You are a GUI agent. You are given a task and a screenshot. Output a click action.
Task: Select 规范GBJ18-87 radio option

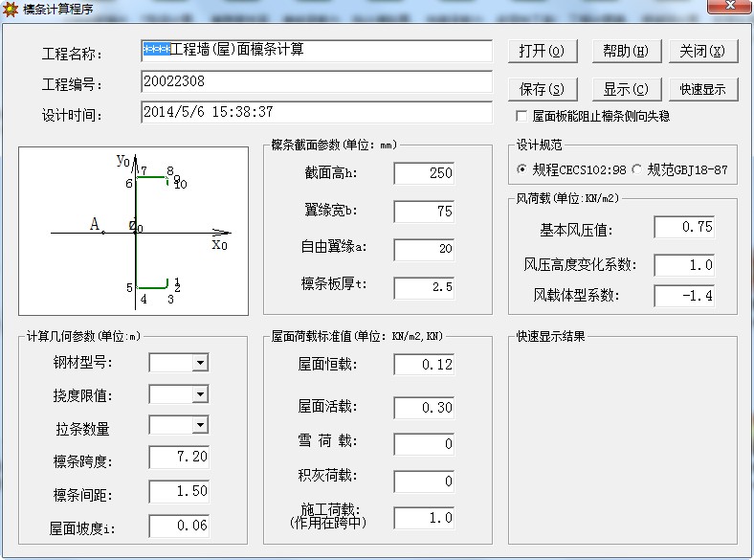(x=636, y=169)
